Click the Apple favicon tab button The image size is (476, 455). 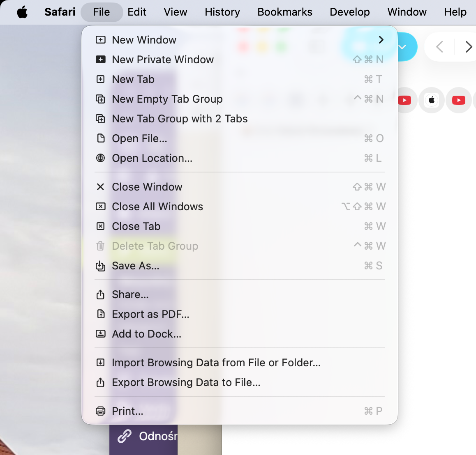point(431,100)
